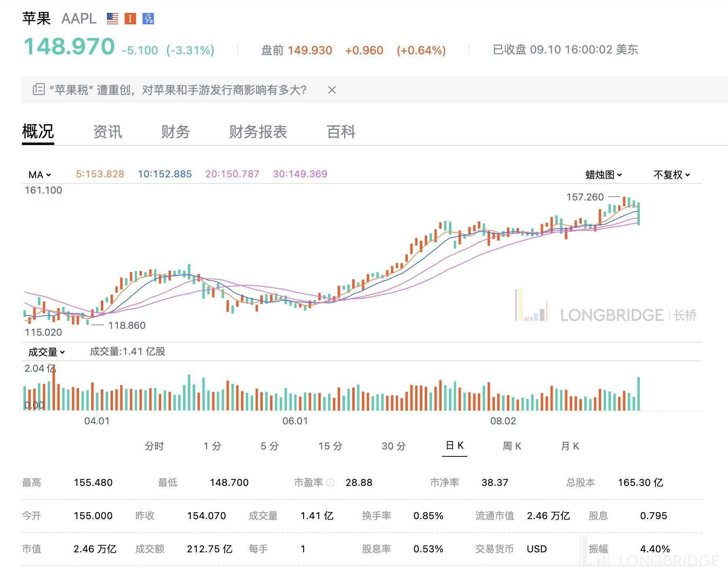Click the MA 10:152.885 value
Viewport: 728px width, 575px height.
[x=165, y=174]
